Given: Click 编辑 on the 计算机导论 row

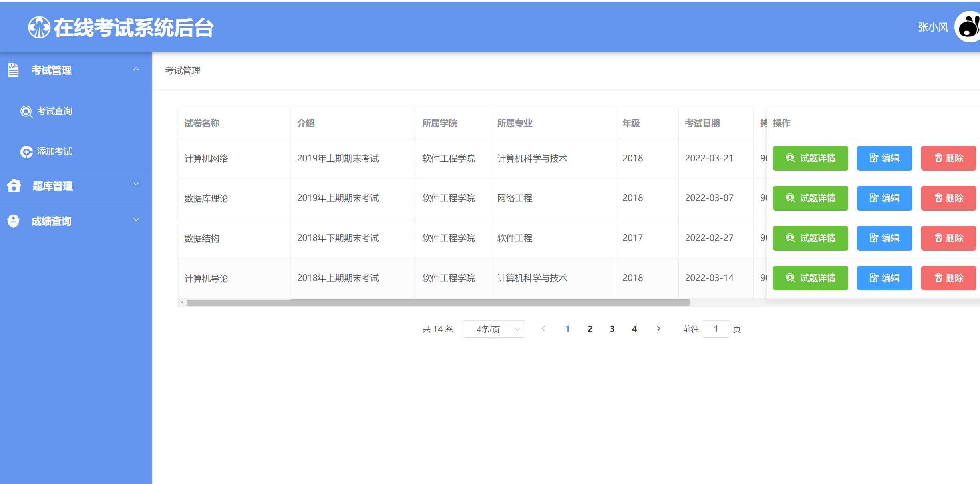Looking at the screenshot, I should point(884,278).
